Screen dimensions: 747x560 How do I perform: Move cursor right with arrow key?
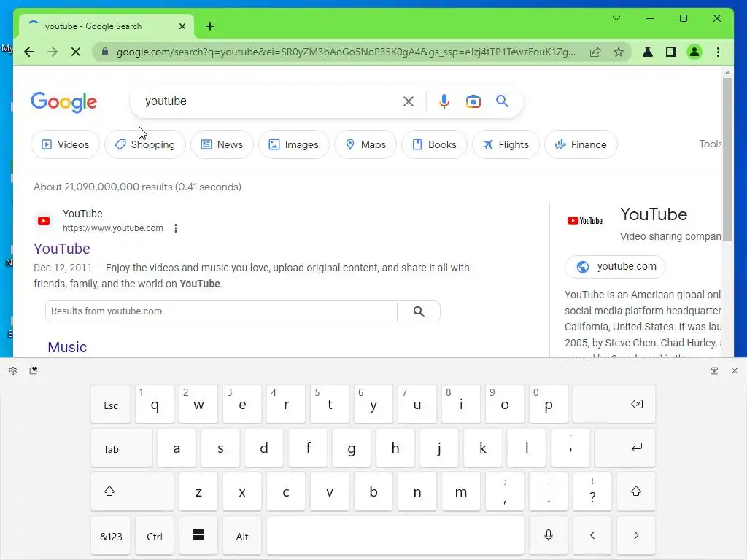tap(636, 536)
